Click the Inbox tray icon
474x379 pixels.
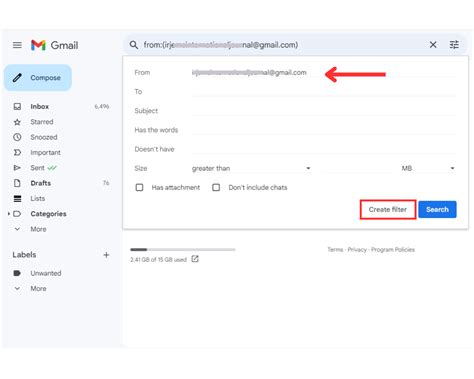(17, 106)
